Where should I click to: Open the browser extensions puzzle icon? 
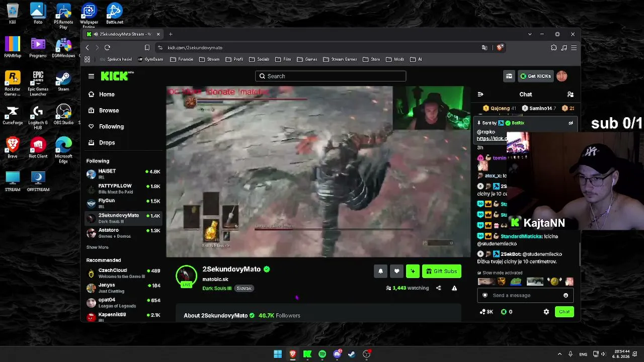tap(554, 47)
